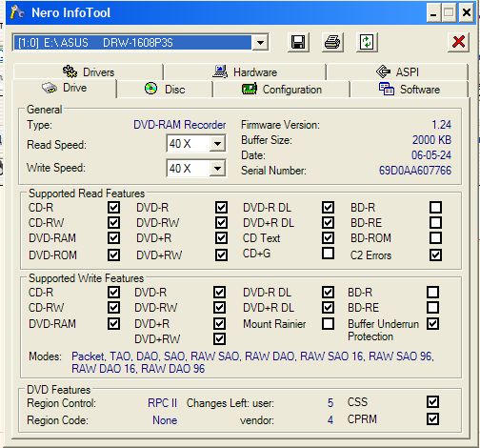Switch to the Drivers tab
This screenshot has height=448, width=480.
[89, 72]
